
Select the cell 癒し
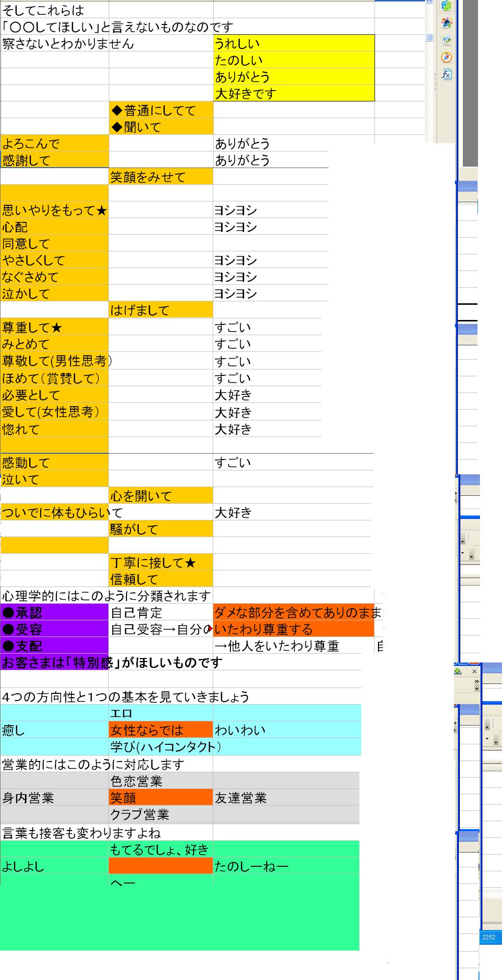pyautogui.click(x=54, y=730)
